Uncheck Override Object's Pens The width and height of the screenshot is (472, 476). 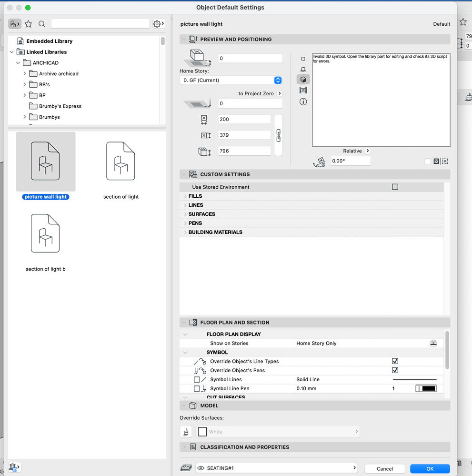[x=395, y=370]
